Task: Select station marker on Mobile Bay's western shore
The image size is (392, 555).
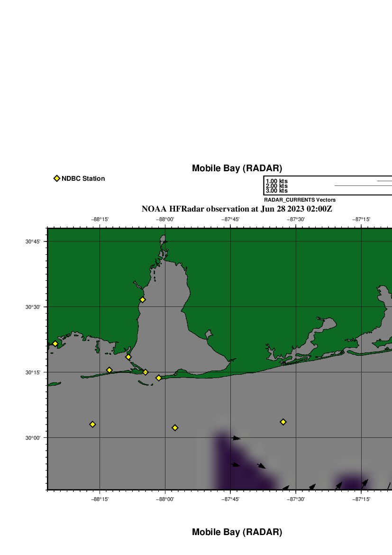Action: pos(142,300)
